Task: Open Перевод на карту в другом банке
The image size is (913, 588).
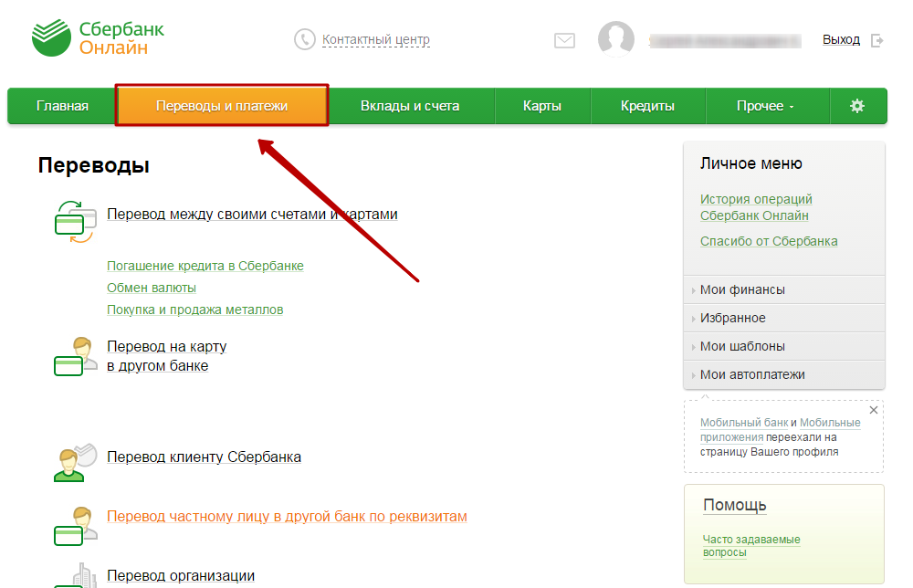Action: [x=166, y=356]
